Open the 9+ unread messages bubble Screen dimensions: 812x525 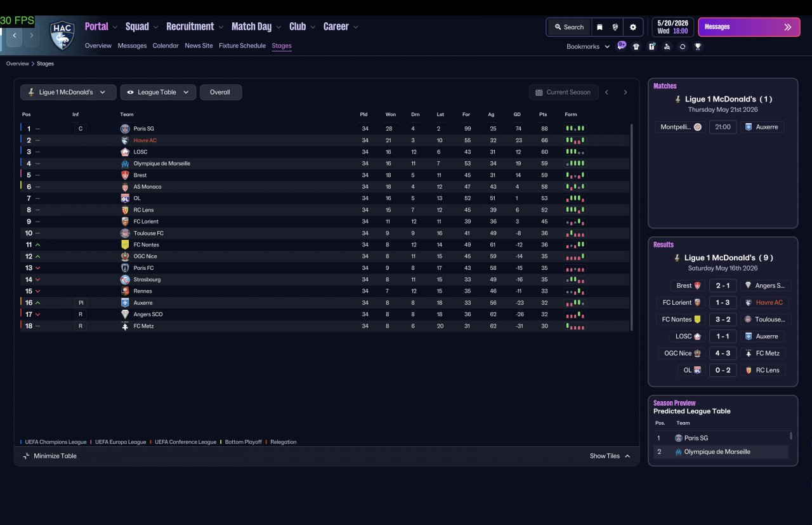pos(622,46)
